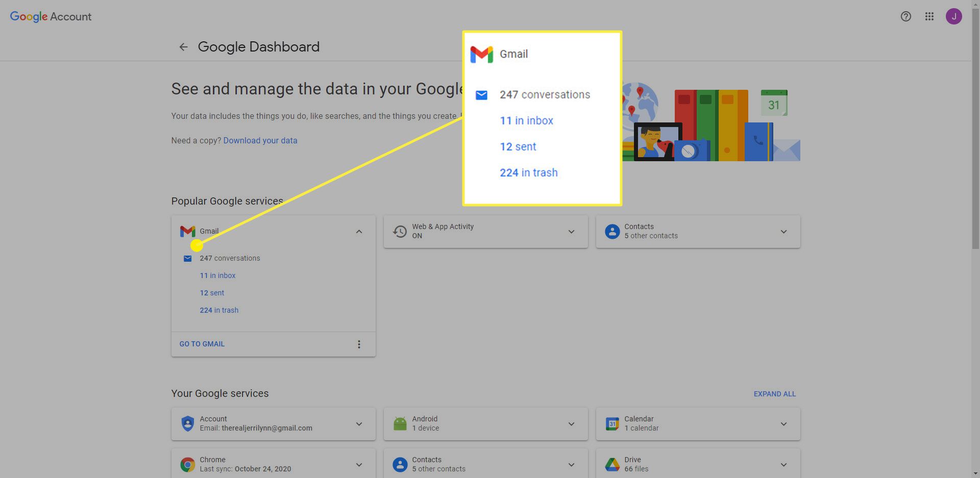
Task: Click GO TO GMAIL
Action: click(202, 344)
